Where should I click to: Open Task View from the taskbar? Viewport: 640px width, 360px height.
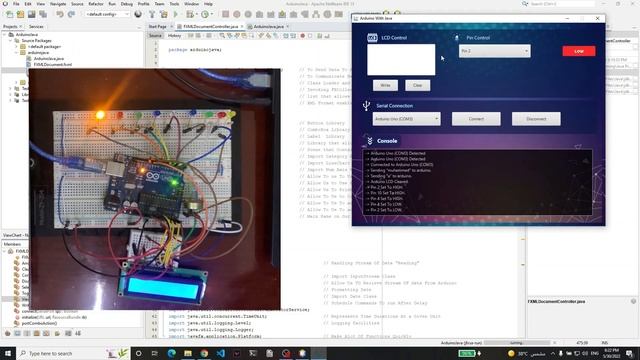click(x=155, y=353)
